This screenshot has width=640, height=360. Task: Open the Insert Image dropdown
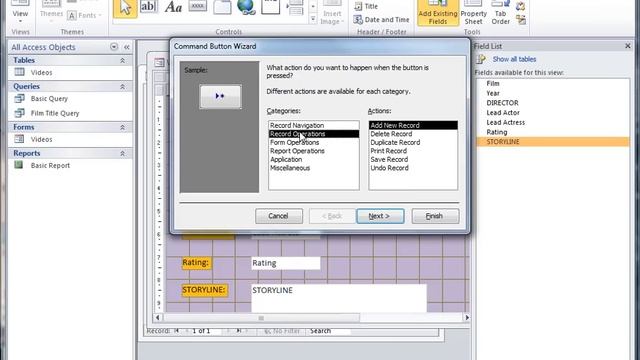pos(332,15)
